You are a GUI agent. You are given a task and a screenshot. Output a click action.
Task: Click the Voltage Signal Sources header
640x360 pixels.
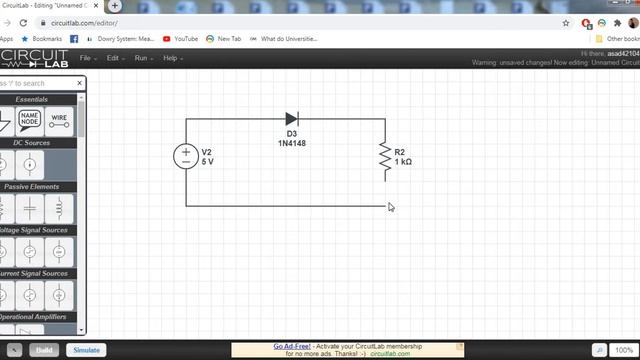click(x=38, y=230)
